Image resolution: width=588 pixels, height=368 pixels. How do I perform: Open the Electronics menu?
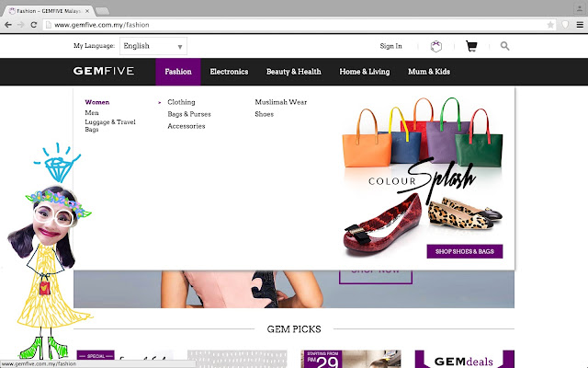click(x=229, y=72)
